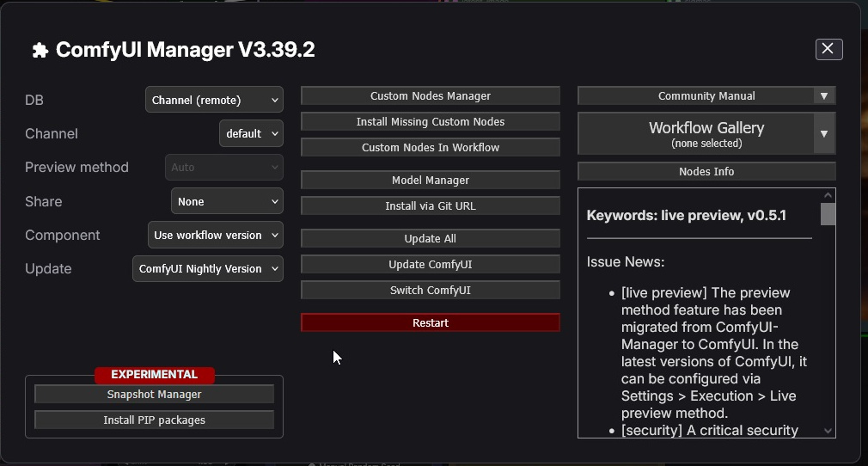This screenshot has width=868, height=466.
Task: Click the disabled Preview method Auto dropdown
Action: [x=224, y=168]
